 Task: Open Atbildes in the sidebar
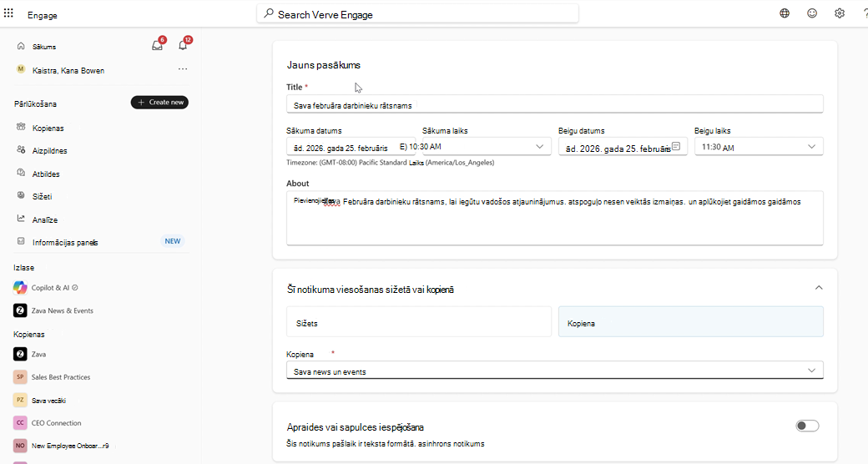coord(46,174)
